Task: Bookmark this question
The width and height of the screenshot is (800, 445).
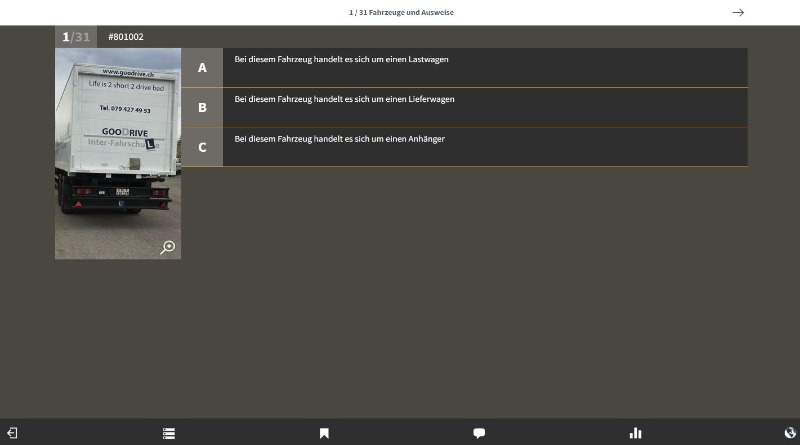Action: pos(324,433)
